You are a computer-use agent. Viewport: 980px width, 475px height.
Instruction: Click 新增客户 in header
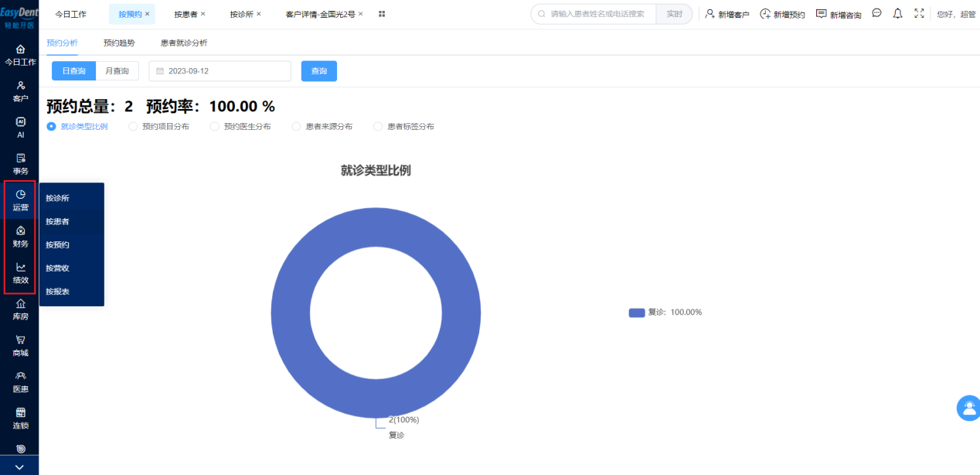point(727,14)
